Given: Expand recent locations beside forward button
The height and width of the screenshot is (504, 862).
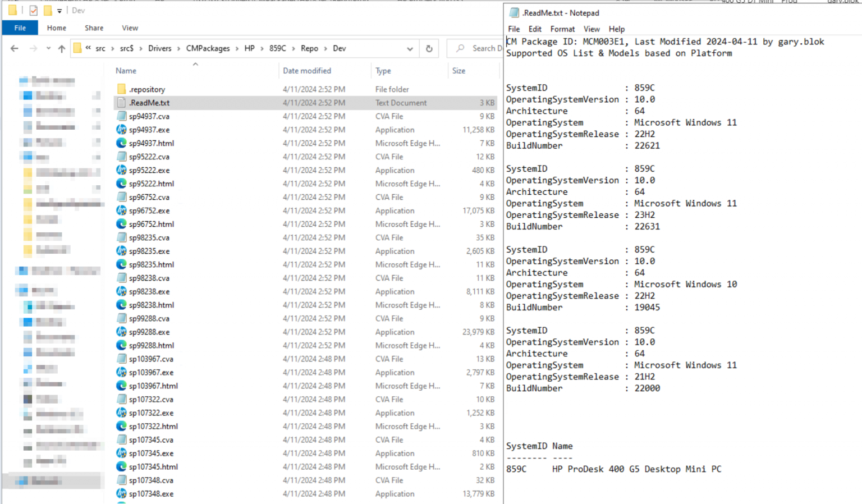Looking at the screenshot, I should pyautogui.click(x=48, y=48).
